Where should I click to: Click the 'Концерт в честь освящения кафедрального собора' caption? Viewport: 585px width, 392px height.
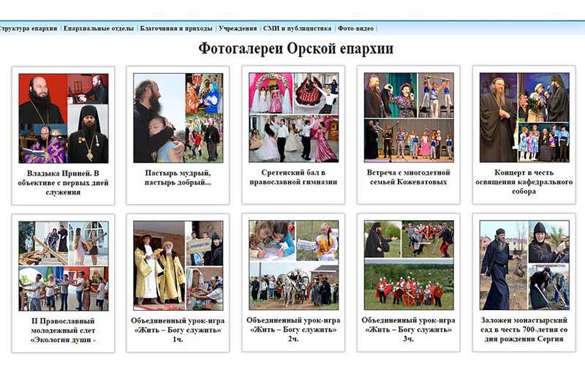click(x=524, y=182)
